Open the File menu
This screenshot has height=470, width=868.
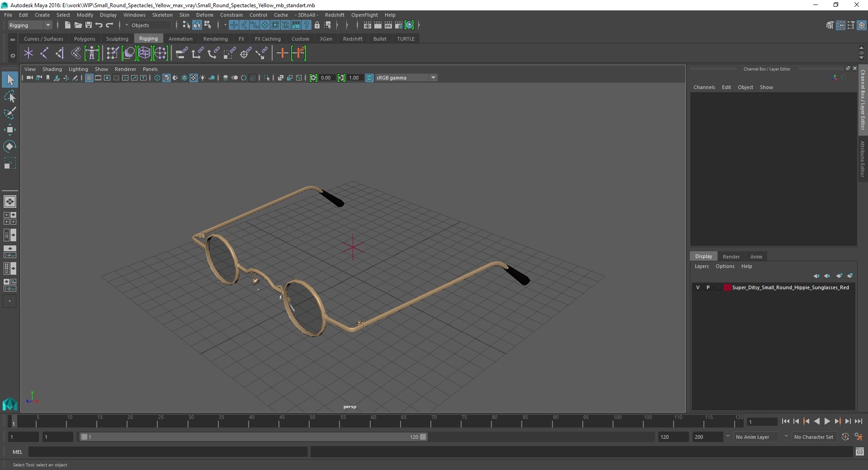pyautogui.click(x=8, y=15)
